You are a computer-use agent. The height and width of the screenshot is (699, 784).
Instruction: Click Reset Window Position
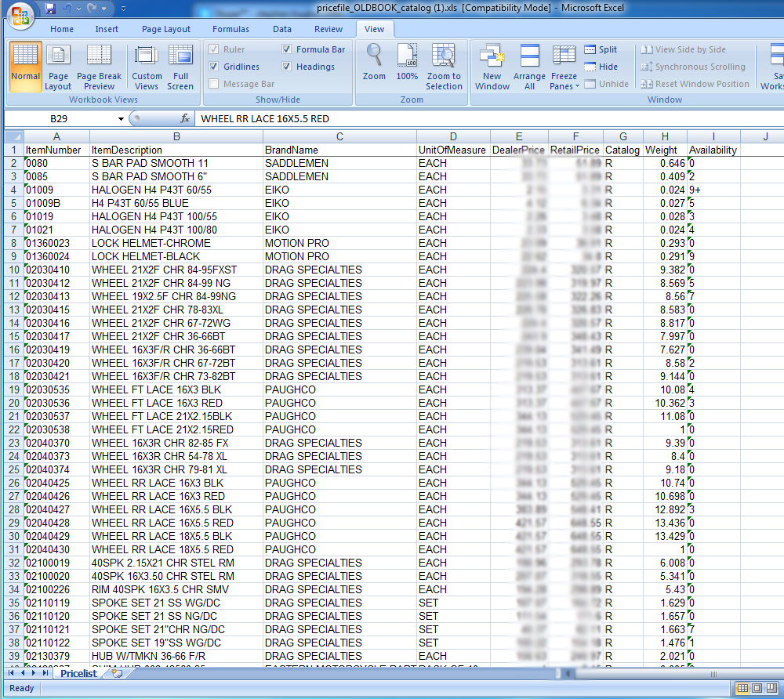(x=695, y=84)
